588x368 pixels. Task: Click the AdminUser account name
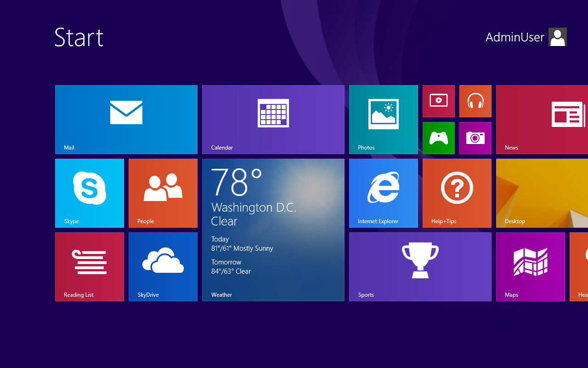pyautogui.click(x=515, y=37)
